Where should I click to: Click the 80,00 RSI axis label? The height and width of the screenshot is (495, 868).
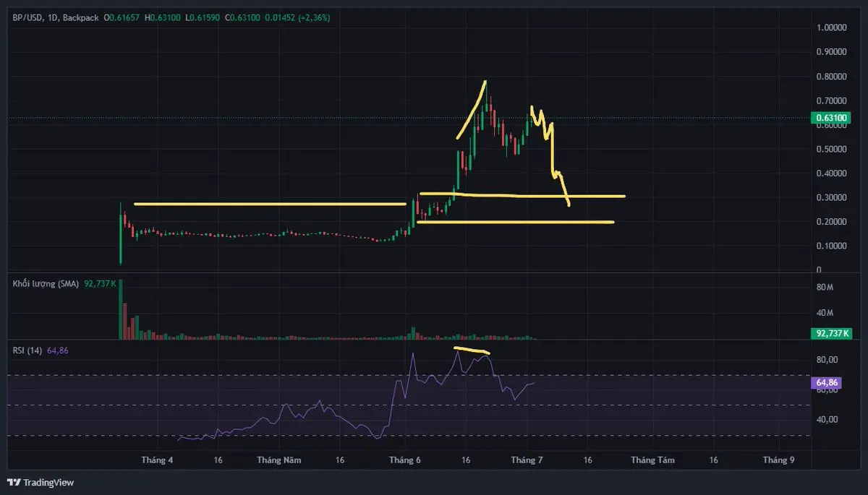pos(827,359)
